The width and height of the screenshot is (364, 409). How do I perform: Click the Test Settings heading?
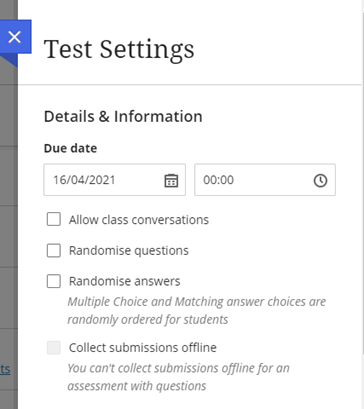(x=119, y=50)
